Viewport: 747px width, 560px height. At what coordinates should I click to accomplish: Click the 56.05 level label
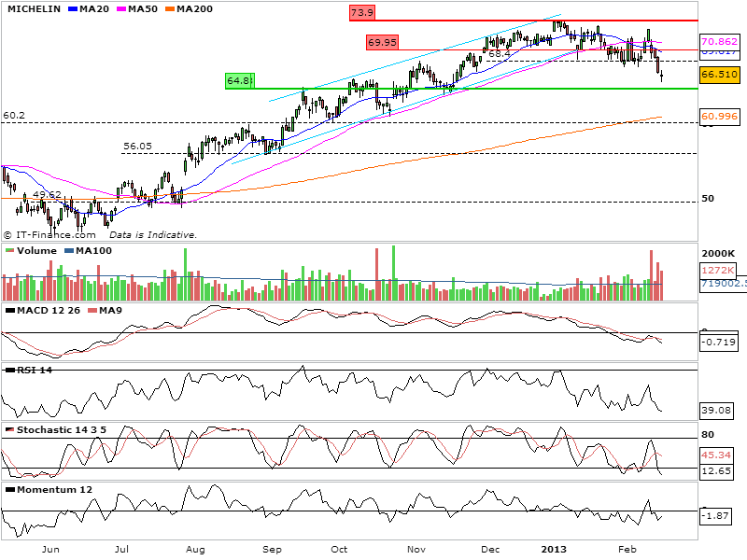tap(137, 147)
